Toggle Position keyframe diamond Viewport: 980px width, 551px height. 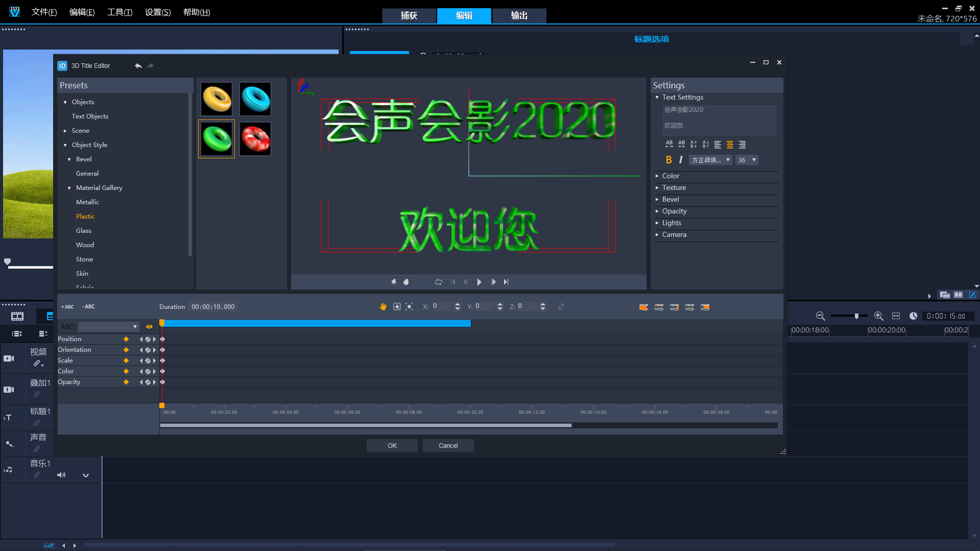[x=126, y=339]
